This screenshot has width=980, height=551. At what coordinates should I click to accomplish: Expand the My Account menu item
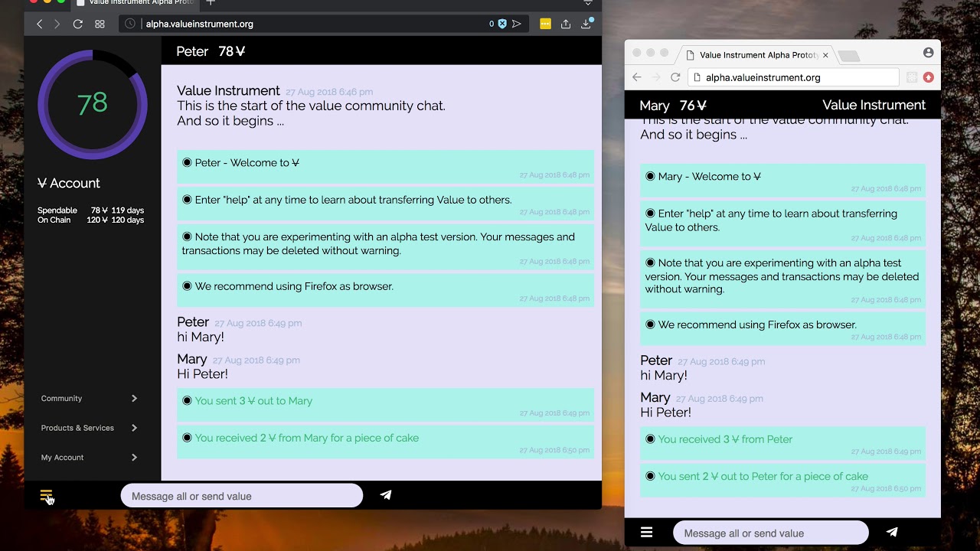[89, 458]
